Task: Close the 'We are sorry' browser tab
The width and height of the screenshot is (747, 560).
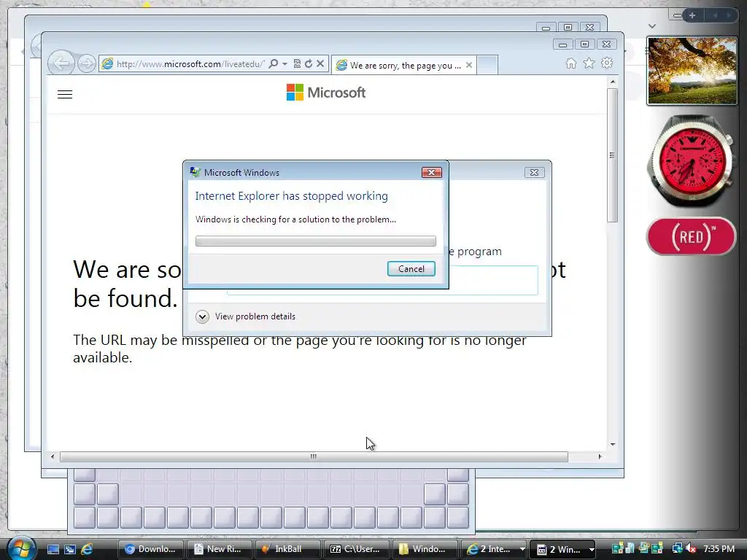Action: pos(469,65)
